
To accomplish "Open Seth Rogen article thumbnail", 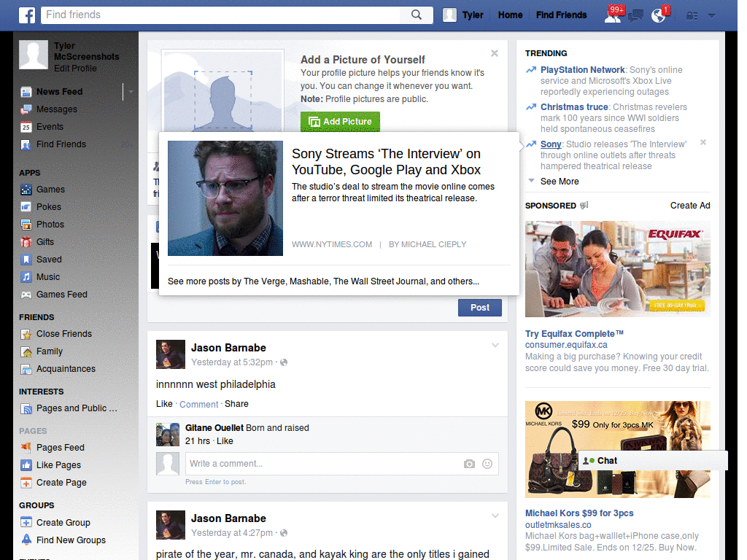I will (225, 198).
